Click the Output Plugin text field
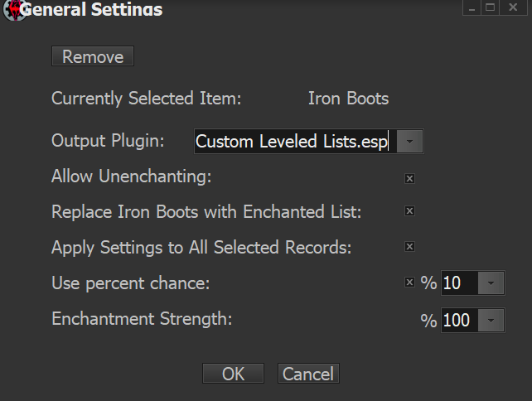 (x=294, y=141)
